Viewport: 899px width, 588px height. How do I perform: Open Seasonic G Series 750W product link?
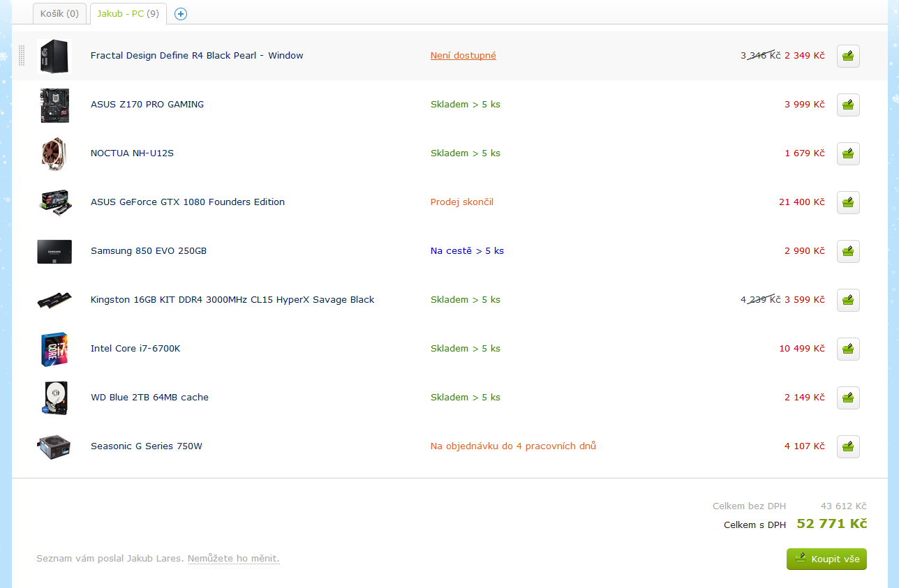[147, 446]
